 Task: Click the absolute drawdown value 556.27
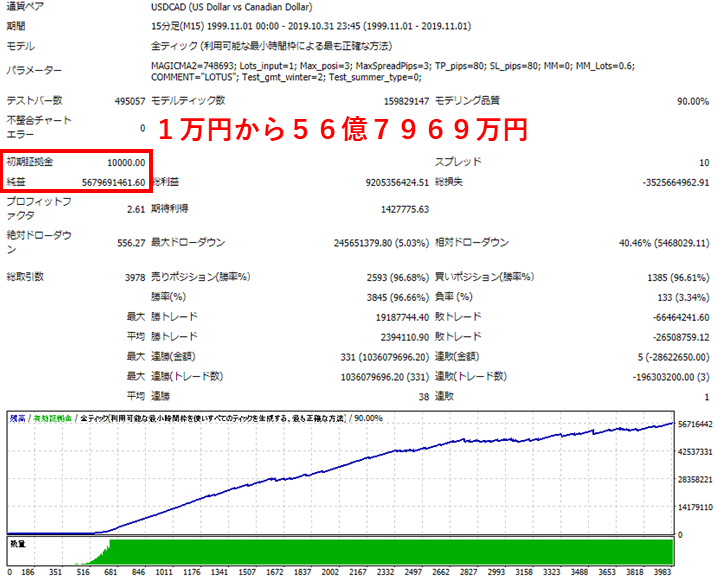coord(131,243)
